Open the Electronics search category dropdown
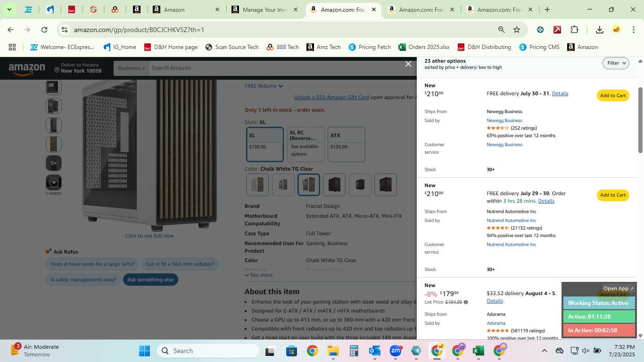644x362 pixels. (131, 68)
